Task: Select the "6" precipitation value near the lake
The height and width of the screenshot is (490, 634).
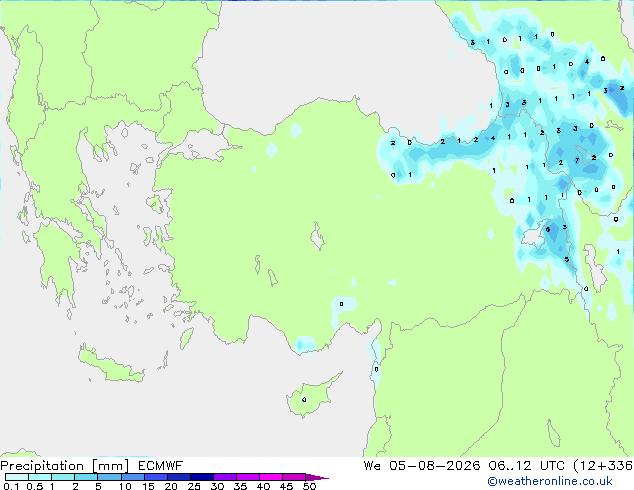Action: click(548, 230)
